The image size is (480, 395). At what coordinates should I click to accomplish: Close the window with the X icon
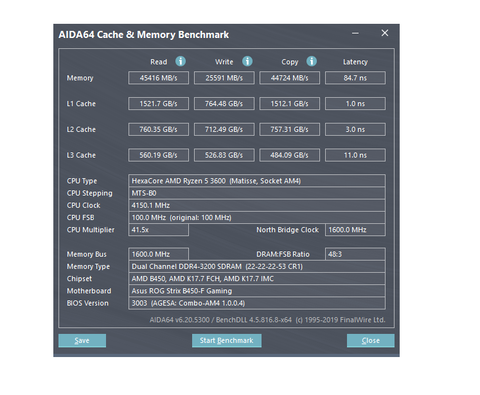(385, 33)
